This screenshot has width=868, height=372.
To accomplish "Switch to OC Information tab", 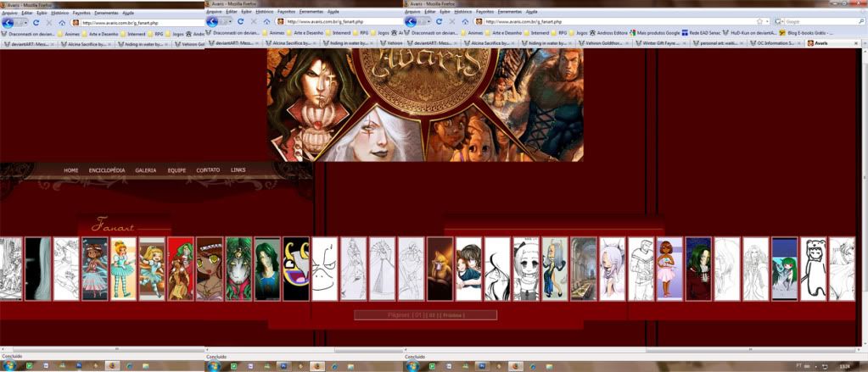I will (x=776, y=43).
